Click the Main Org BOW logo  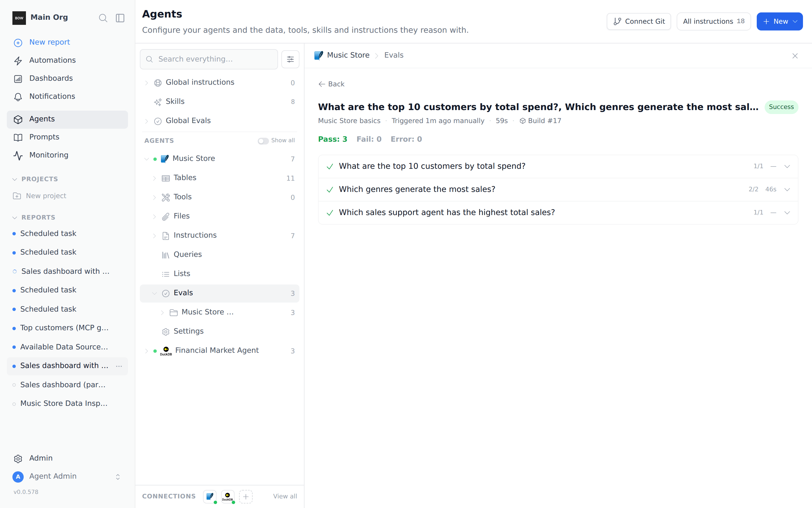coord(19,18)
